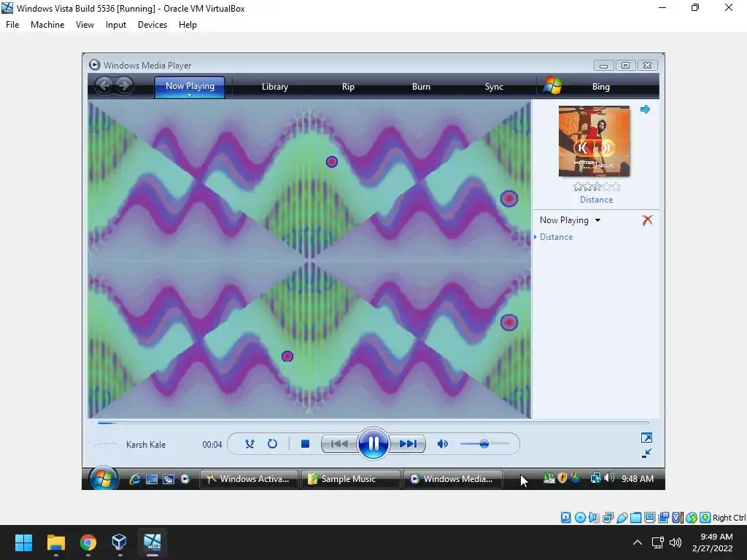Toggle repeat mode in Media Player
The width and height of the screenshot is (747, 560).
(x=273, y=444)
